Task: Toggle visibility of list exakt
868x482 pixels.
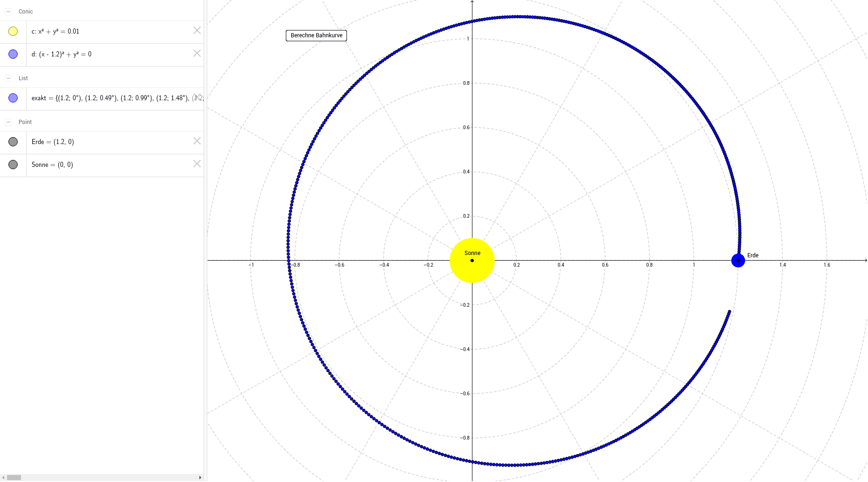Action: coord(13,98)
